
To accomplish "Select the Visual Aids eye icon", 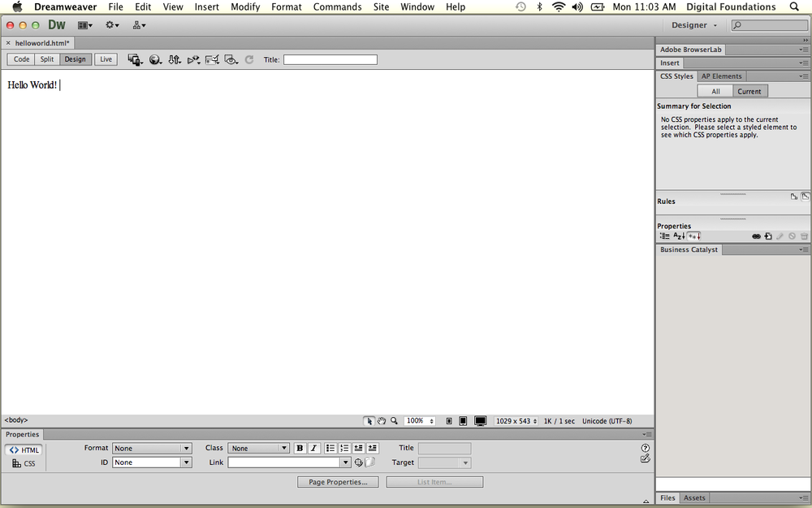I will coord(231,59).
